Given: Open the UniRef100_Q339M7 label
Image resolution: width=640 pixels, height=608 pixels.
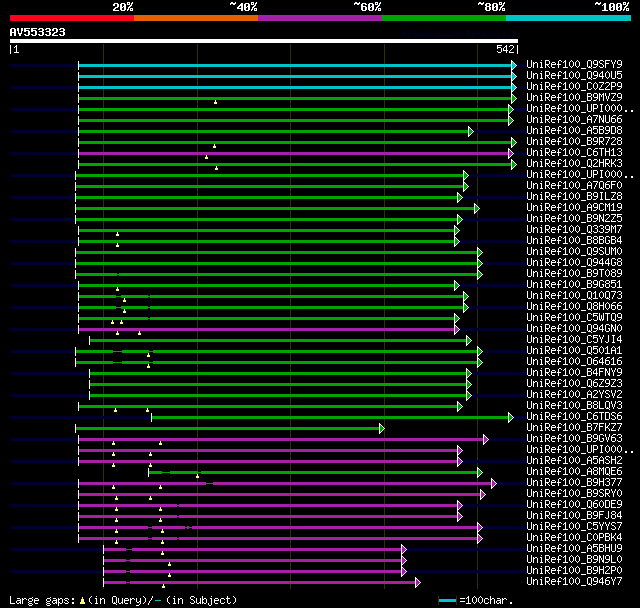Looking at the screenshot, I should tap(574, 230).
